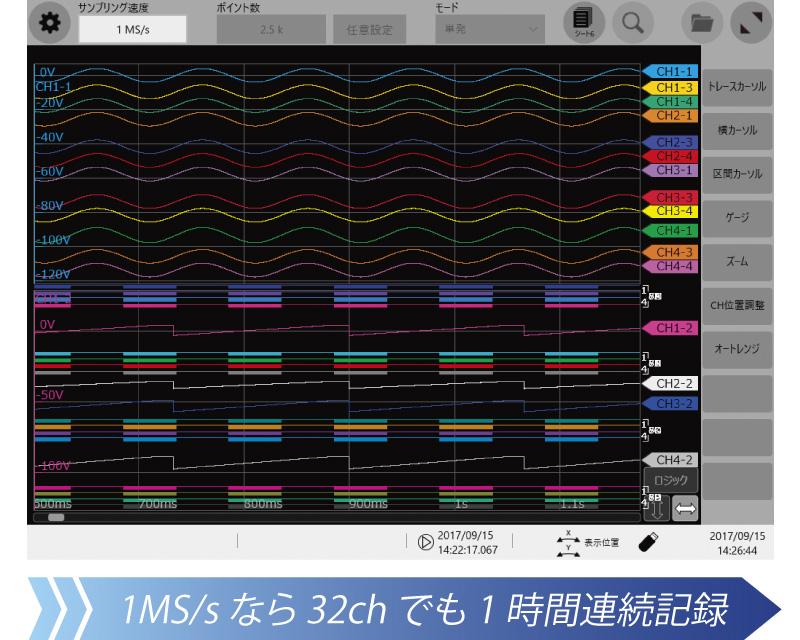Open the file folder icon
This screenshot has width=800, height=640.
(x=702, y=22)
